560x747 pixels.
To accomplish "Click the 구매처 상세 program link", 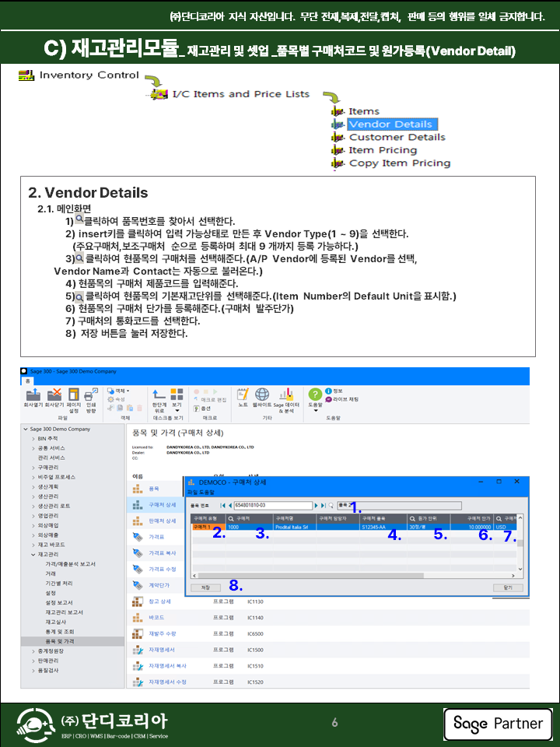I will click(x=163, y=505).
